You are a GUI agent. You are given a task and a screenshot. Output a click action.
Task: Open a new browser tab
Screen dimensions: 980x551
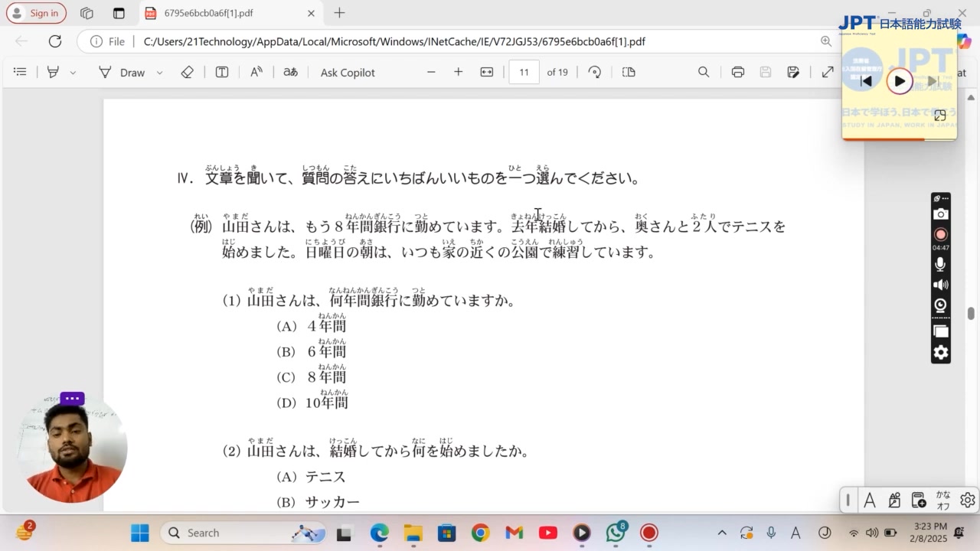coord(340,13)
